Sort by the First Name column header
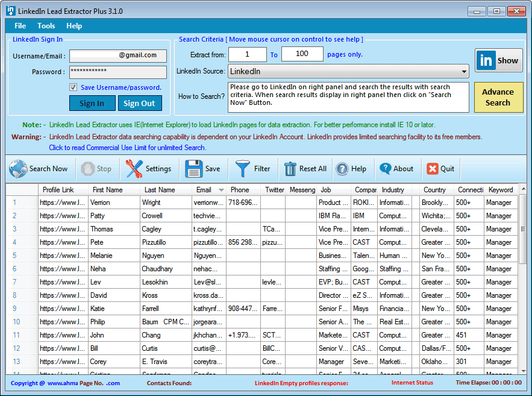Viewport: 532px width, 396px height. 114,190
